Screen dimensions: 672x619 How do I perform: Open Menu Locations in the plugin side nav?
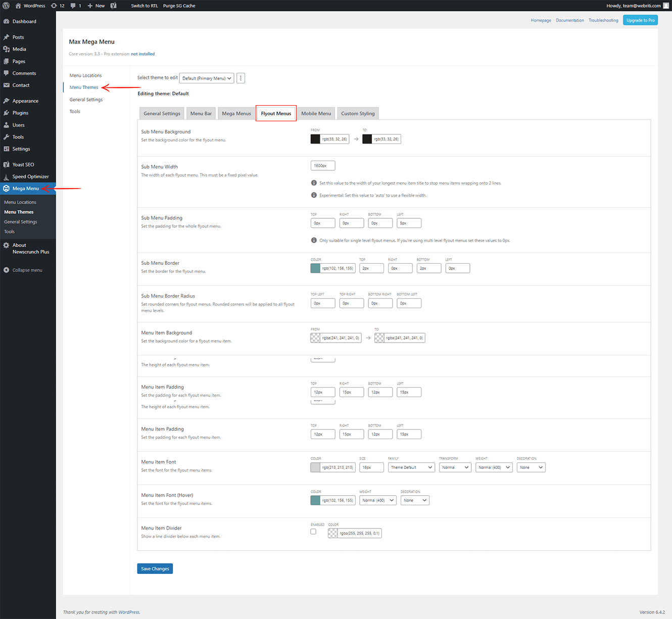pyautogui.click(x=85, y=75)
